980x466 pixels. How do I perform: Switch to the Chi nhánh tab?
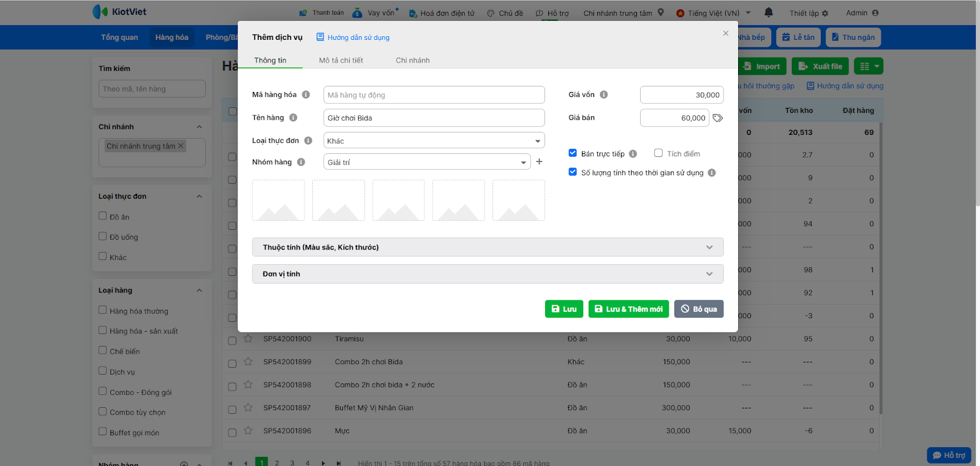413,60
